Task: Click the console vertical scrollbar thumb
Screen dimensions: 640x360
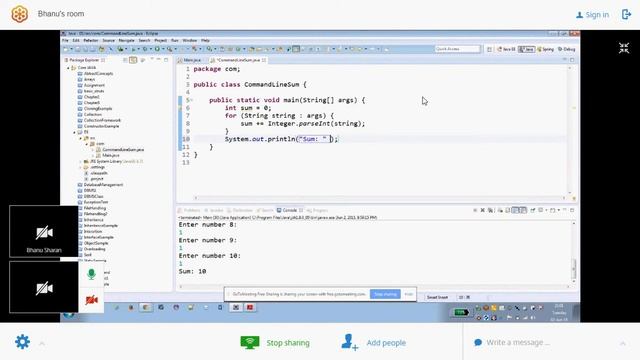Action: (x=573, y=268)
